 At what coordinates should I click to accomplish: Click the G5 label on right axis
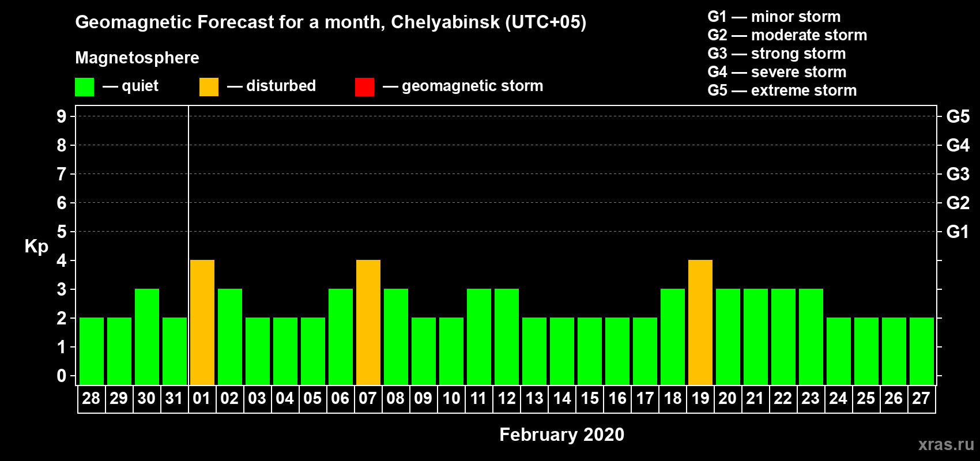pos(958,116)
